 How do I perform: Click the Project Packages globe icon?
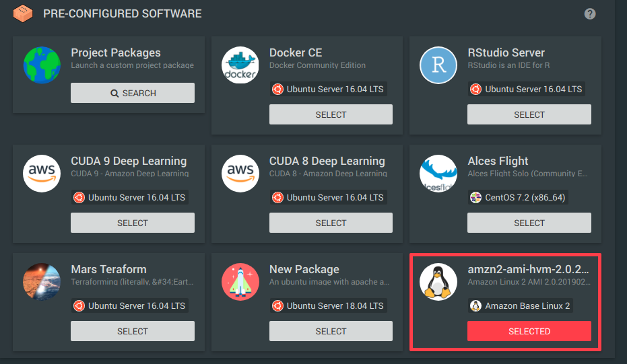point(42,65)
